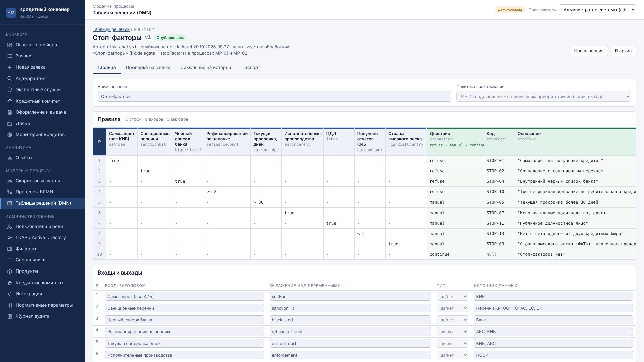This screenshot has height=362, width=644.
Task: Switch to the Проверка на заявке tab
Action: pyautogui.click(x=148, y=68)
